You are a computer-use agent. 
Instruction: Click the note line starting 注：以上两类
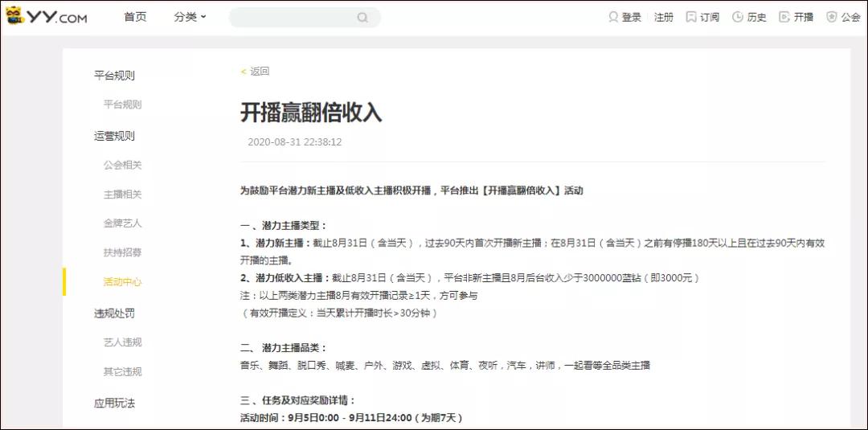(x=358, y=296)
